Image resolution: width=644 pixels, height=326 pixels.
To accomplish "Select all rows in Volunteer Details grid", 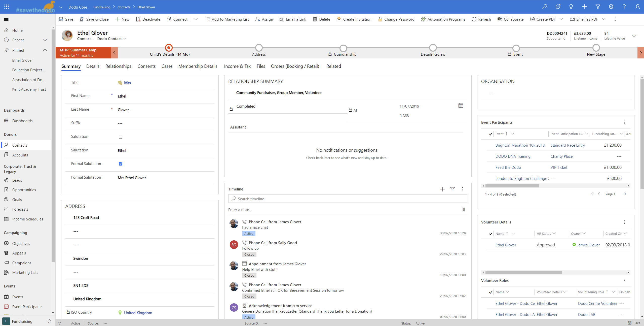I will (x=490, y=234).
